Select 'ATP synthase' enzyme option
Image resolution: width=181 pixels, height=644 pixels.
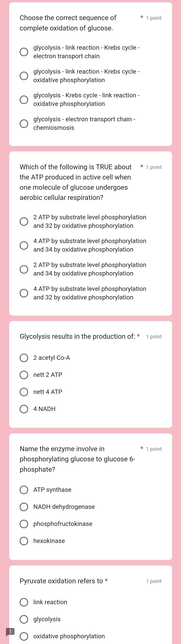(x=24, y=490)
